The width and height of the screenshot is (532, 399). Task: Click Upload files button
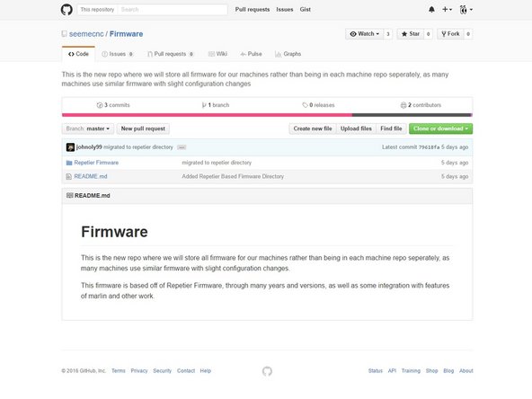pos(356,129)
